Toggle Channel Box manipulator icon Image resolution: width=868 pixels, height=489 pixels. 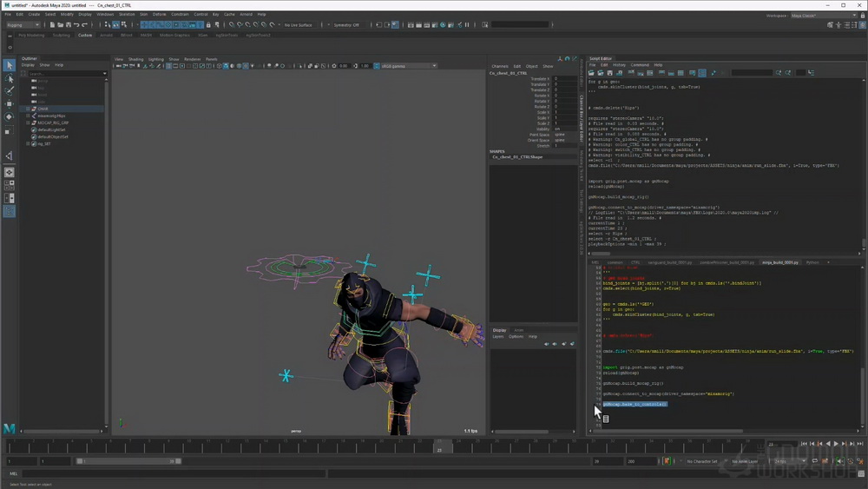(560, 59)
